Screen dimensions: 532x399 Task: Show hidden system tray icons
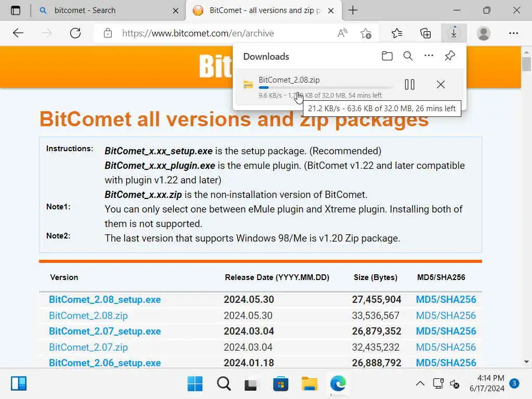420,384
